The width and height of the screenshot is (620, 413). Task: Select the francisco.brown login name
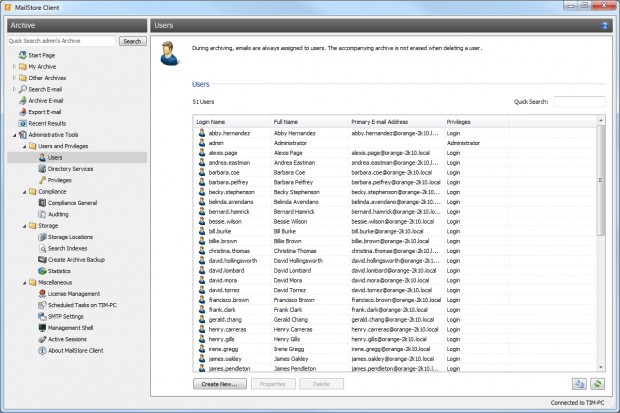click(229, 300)
